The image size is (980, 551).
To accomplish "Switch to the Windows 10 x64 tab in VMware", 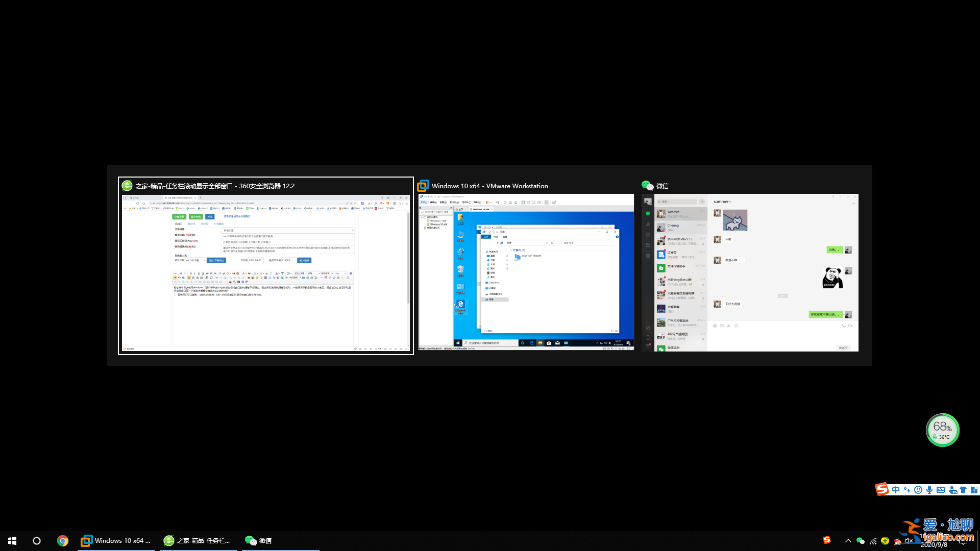I will [481, 209].
